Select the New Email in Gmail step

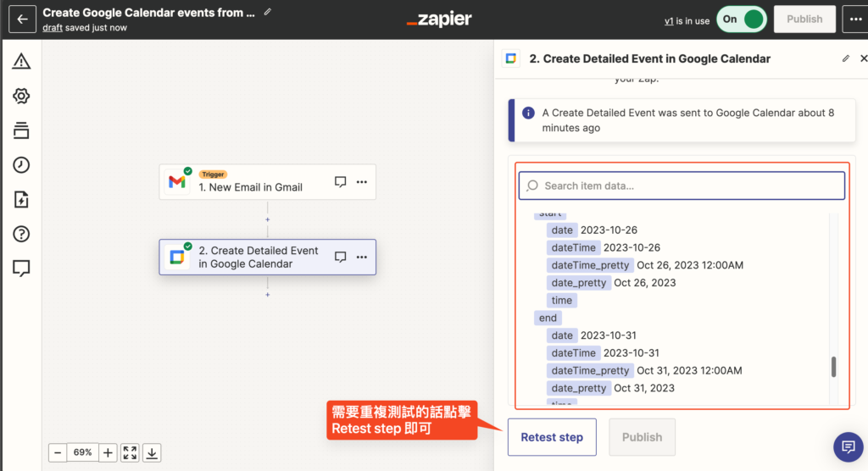coord(267,182)
